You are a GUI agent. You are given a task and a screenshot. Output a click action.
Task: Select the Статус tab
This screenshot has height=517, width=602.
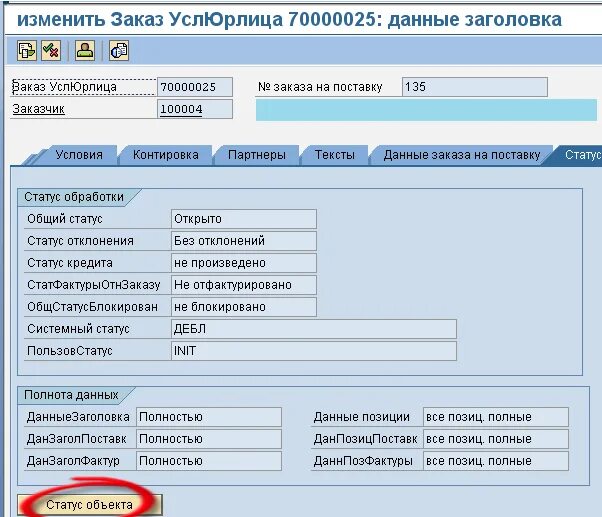(x=582, y=155)
